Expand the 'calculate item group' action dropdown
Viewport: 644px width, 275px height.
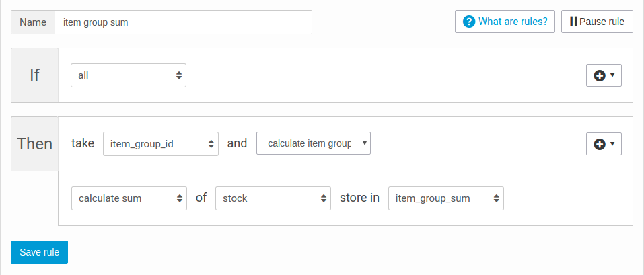pos(314,144)
